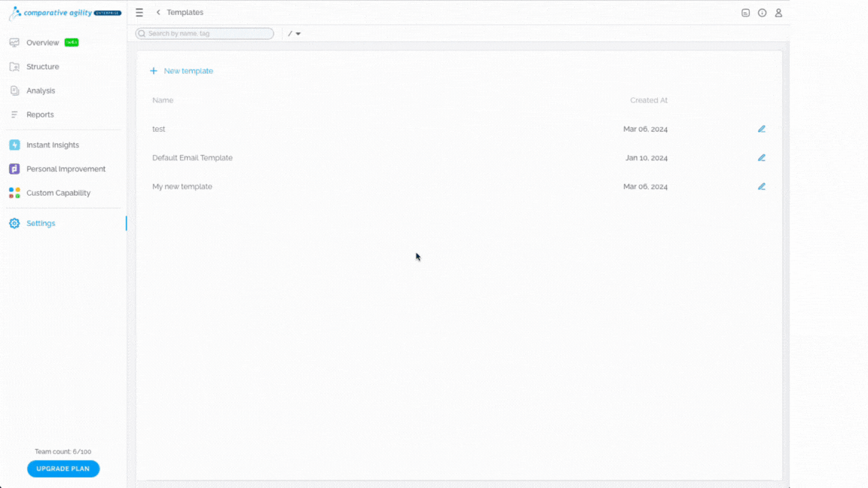This screenshot has height=488, width=868.
Task: Select Personal Improvement
Action: 66,169
